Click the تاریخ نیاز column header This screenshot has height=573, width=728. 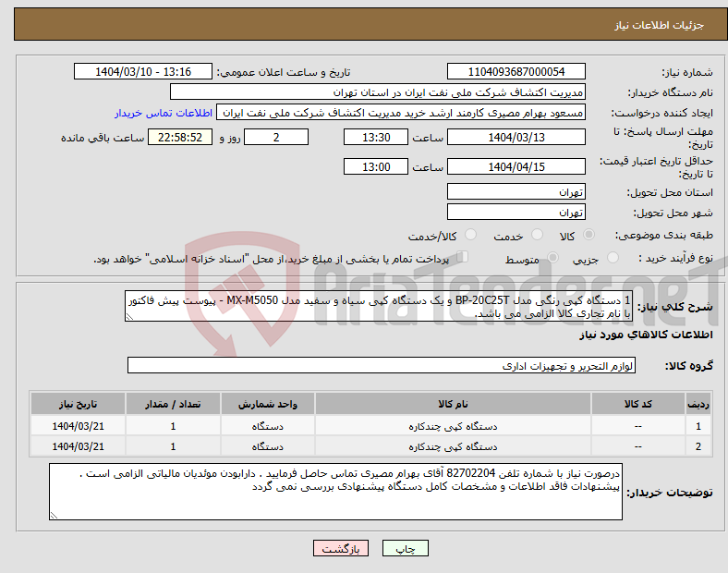(x=78, y=404)
